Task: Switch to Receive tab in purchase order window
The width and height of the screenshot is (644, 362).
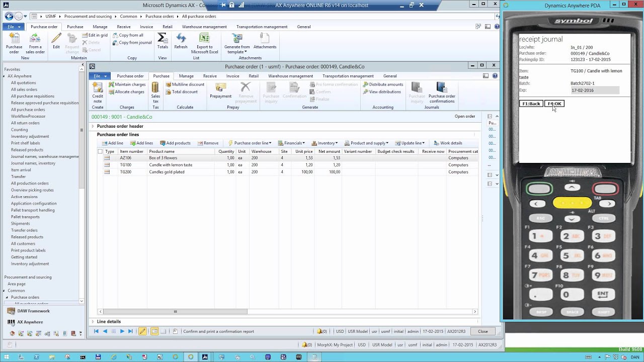Action: coord(210,76)
